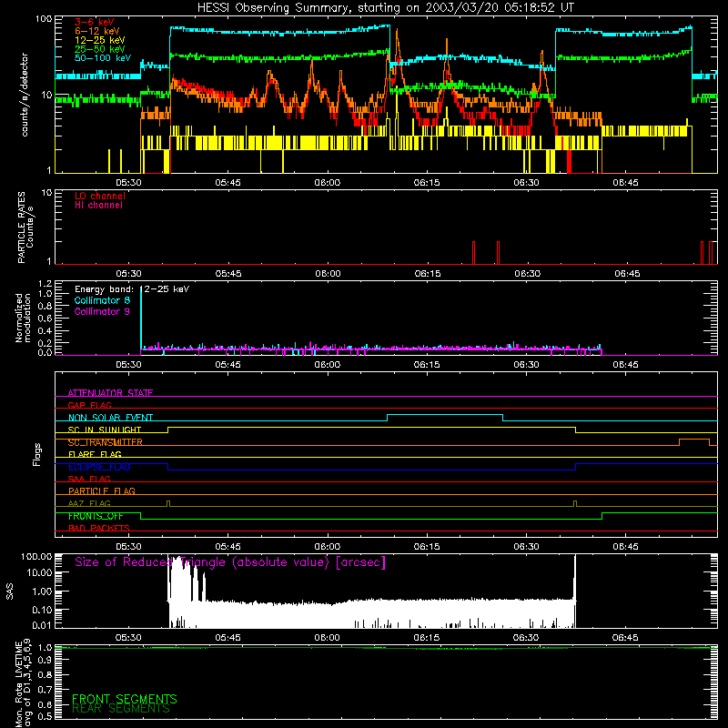The width and height of the screenshot is (728, 728).
Task: Click the counts/s/detector axis label
Action: coord(25,95)
